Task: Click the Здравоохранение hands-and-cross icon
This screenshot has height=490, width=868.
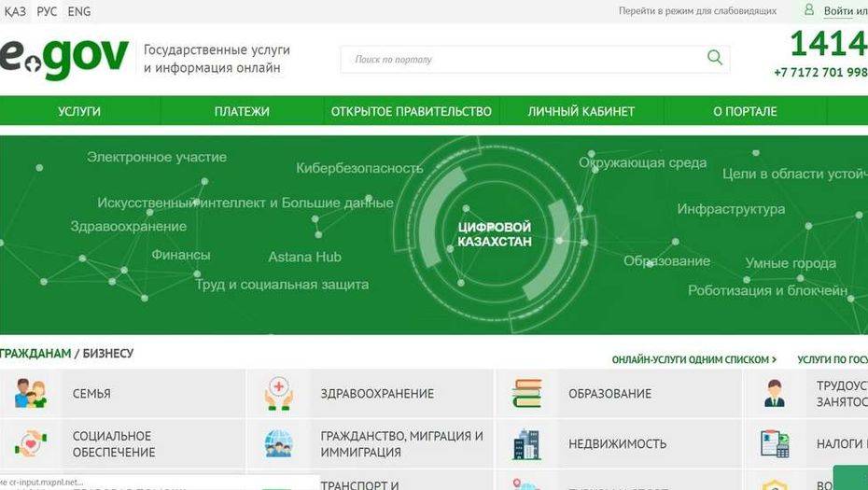Action: [279, 393]
